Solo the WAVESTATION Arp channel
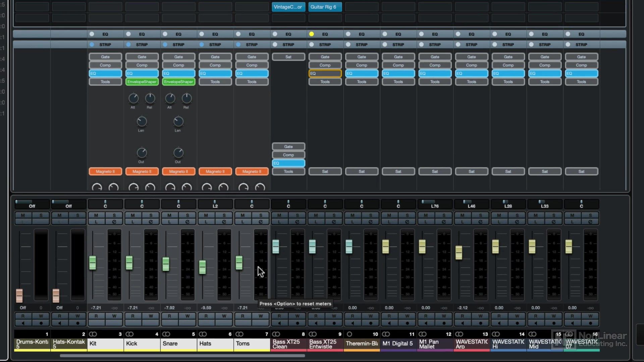 [480, 215]
